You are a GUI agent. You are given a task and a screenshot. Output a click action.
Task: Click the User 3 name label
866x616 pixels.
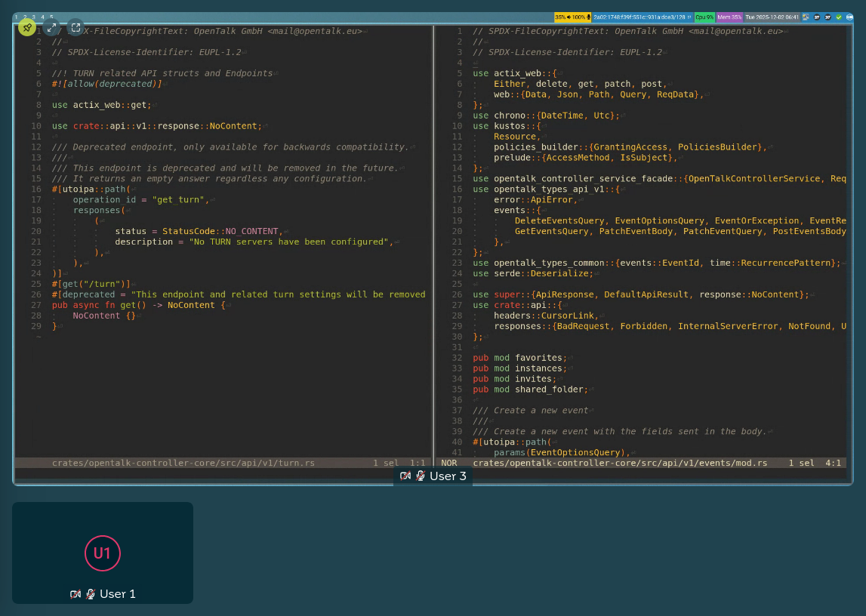point(448,476)
